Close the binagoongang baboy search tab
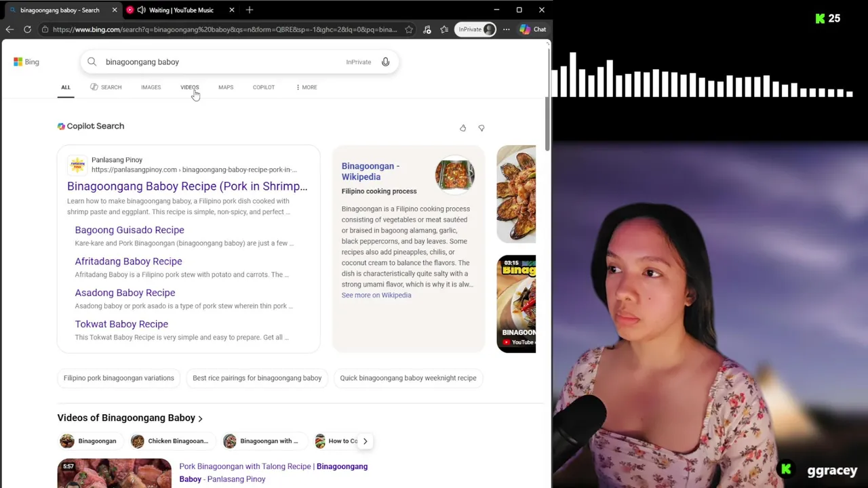This screenshot has height=488, width=868. coord(114,10)
